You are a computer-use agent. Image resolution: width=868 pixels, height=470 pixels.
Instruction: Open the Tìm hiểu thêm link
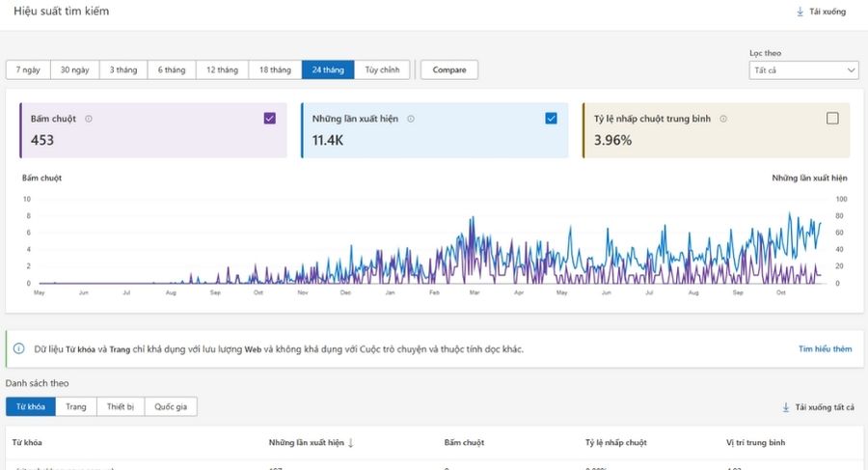click(825, 348)
